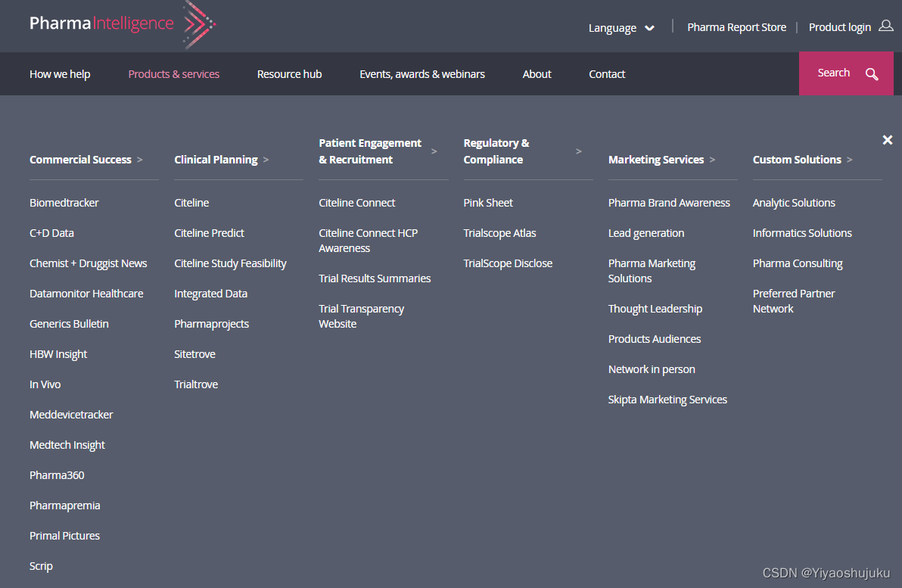Image resolution: width=902 pixels, height=588 pixels.
Task: Open Trial Transparency Website link
Action: [x=361, y=316]
